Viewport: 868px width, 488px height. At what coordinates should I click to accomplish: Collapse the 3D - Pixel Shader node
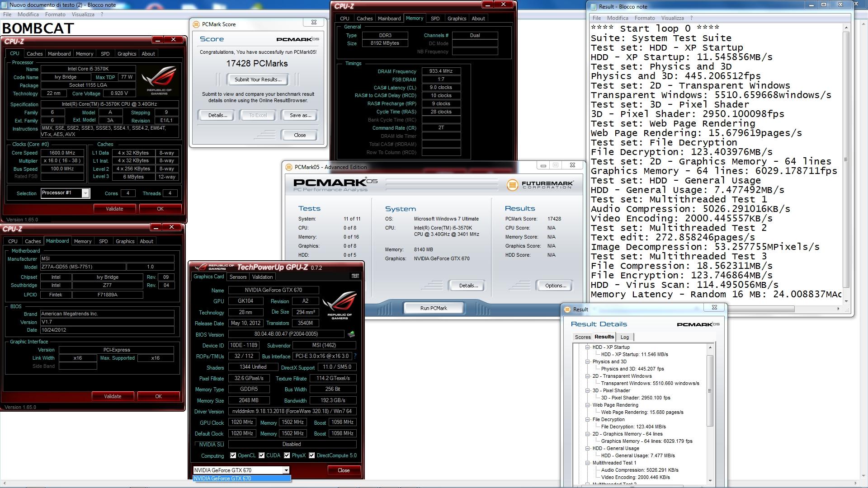(x=588, y=390)
